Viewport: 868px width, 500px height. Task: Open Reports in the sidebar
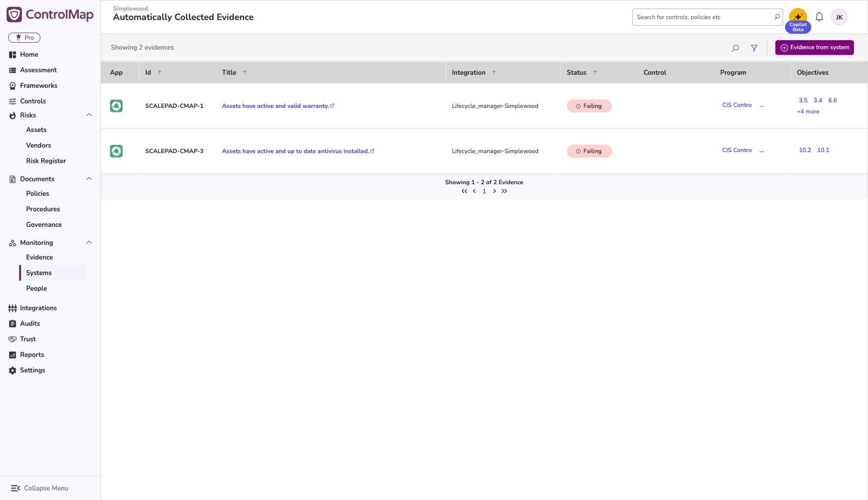pyautogui.click(x=32, y=355)
